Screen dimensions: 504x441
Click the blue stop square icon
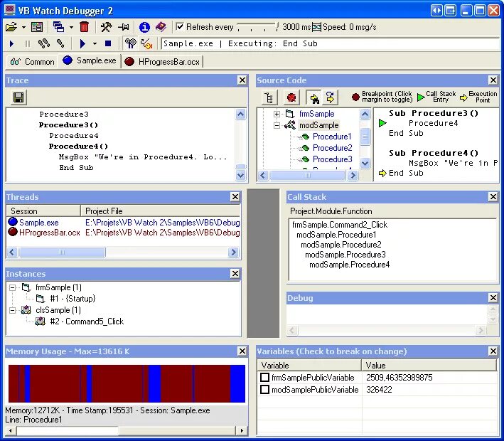(x=108, y=43)
